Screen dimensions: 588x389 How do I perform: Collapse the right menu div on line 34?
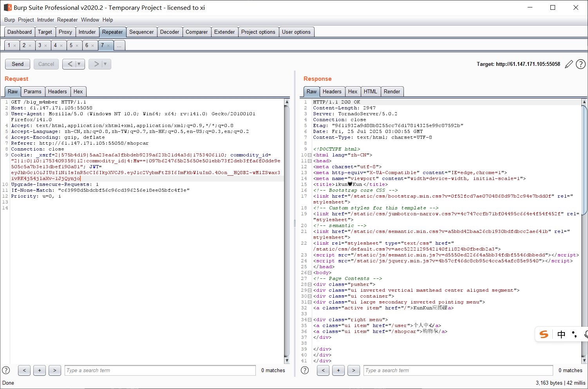coord(310,320)
